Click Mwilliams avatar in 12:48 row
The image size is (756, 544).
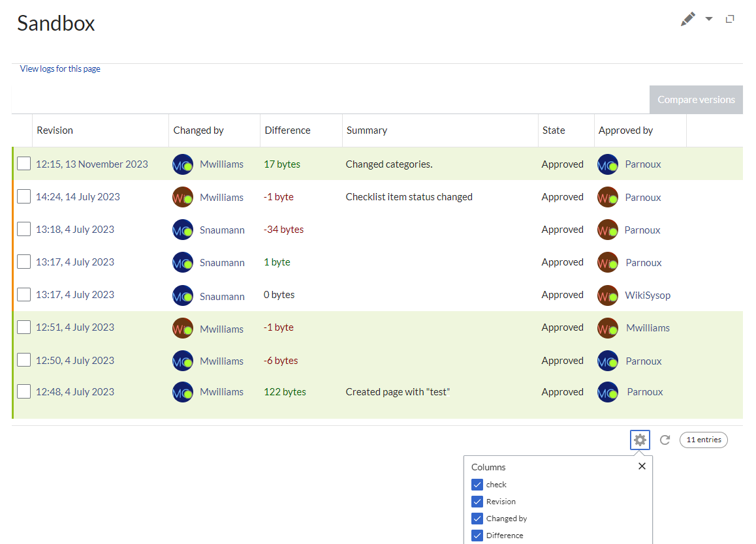coord(183,392)
